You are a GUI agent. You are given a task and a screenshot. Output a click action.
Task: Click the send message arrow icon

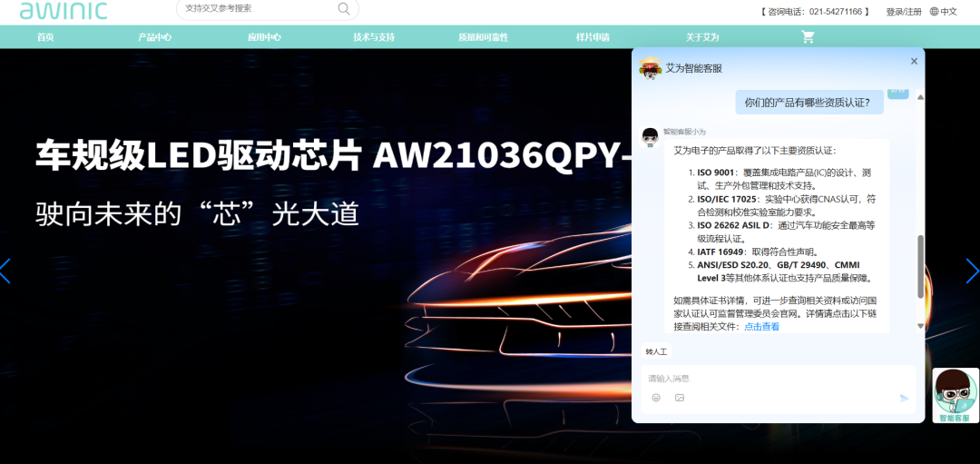(x=904, y=398)
